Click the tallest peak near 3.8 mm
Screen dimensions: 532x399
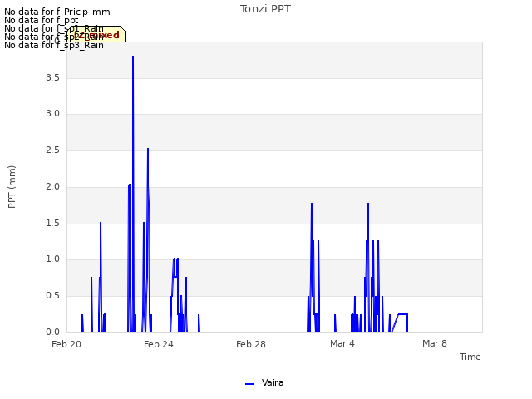pos(133,57)
